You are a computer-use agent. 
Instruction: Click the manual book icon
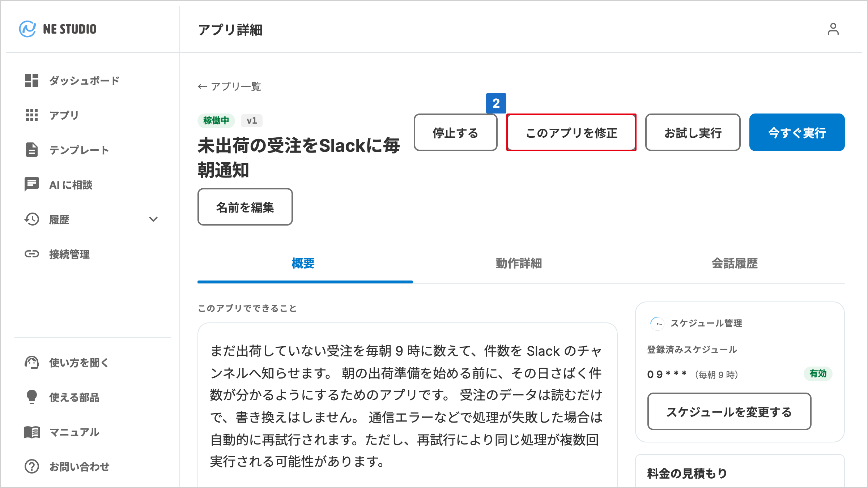[x=32, y=432]
